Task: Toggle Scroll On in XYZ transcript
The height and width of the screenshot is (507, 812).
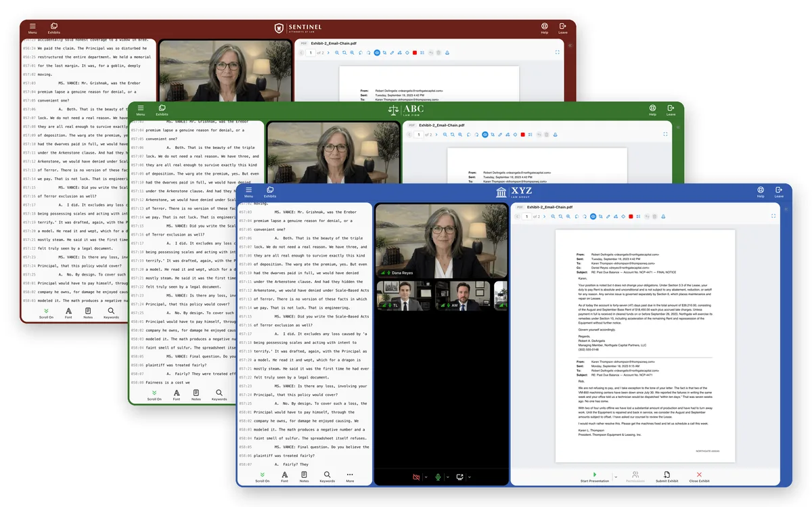Action: click(262, 477)
